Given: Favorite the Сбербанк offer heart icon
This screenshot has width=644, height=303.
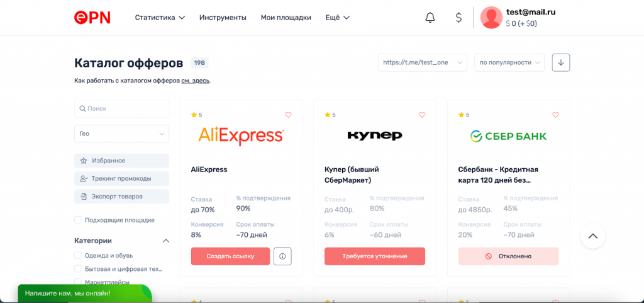Looking at the screenshot, I should coord(555,115).
